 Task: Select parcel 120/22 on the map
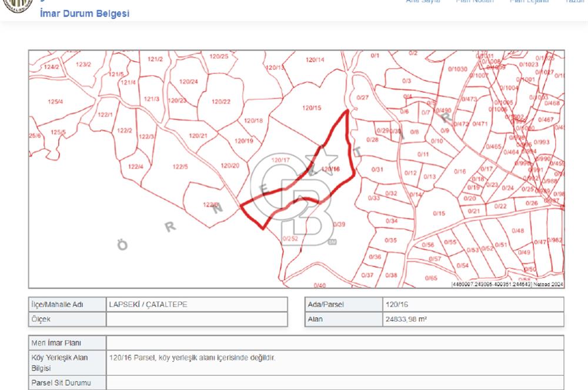click(x=220, y=102)
